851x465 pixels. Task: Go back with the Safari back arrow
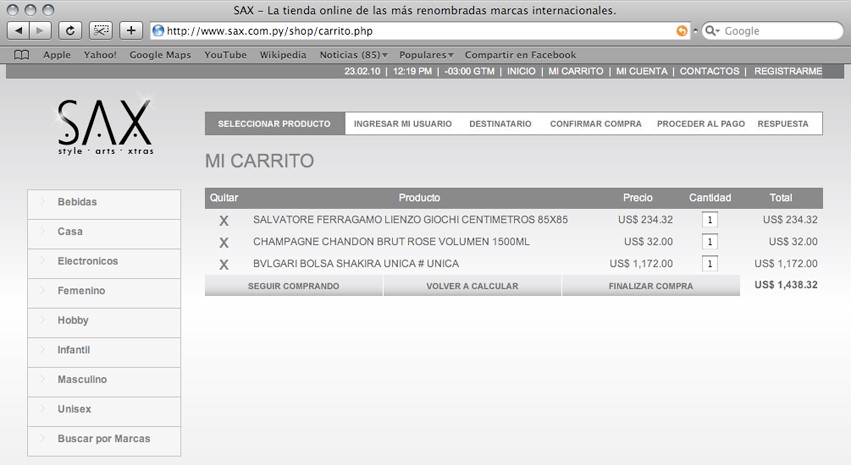coord(18,31)
